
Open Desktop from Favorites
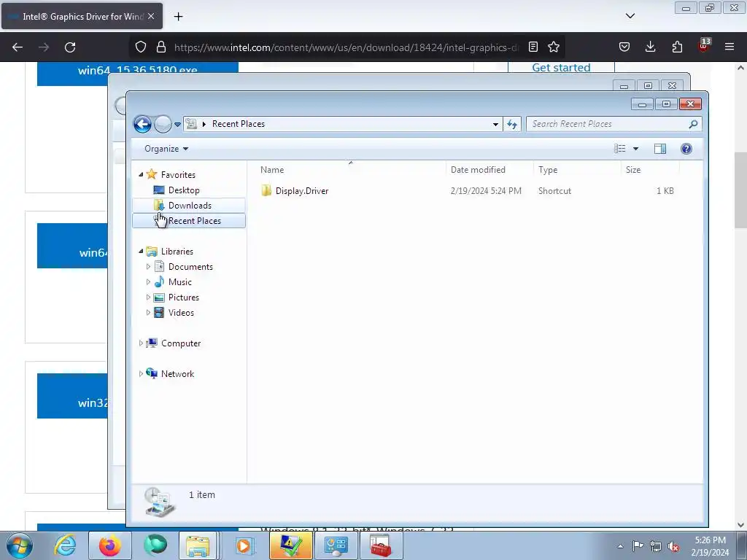click(x=184, y=190)
